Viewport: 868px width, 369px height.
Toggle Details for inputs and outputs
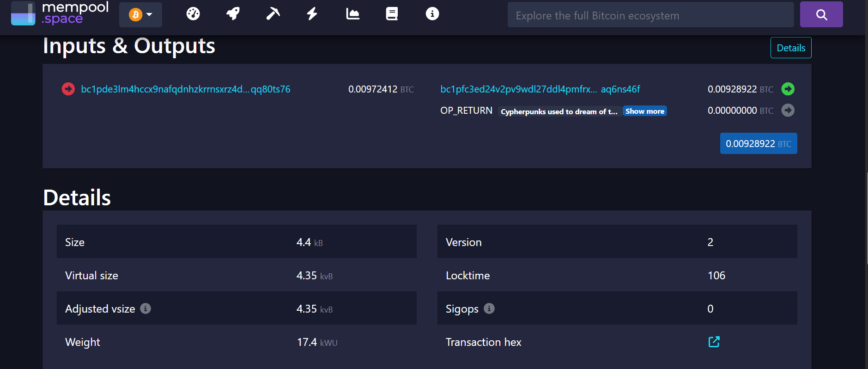(790, 48)
